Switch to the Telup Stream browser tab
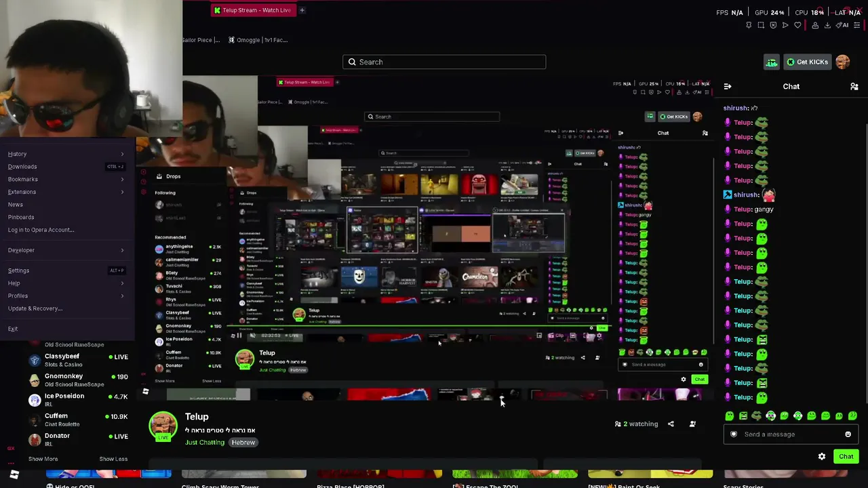This screenshot has height=488, width=868. (x=252, y=10)
